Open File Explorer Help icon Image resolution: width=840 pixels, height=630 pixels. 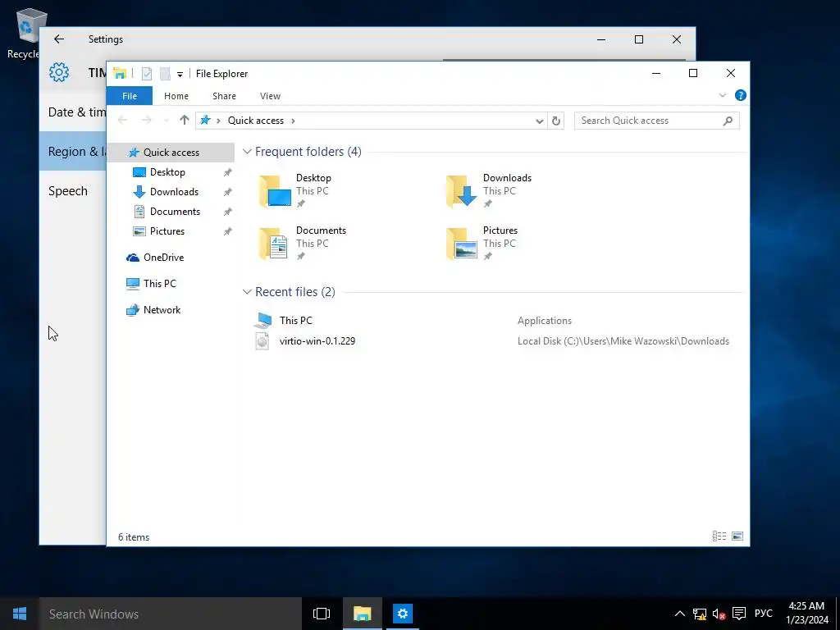(741, 95)
